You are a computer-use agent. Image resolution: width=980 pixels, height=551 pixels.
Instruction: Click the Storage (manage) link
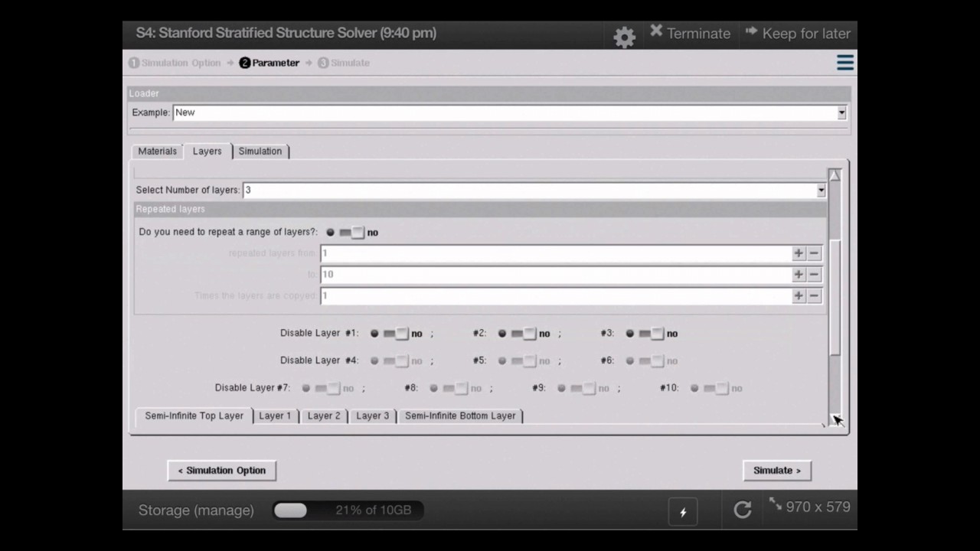click(196, 510)
